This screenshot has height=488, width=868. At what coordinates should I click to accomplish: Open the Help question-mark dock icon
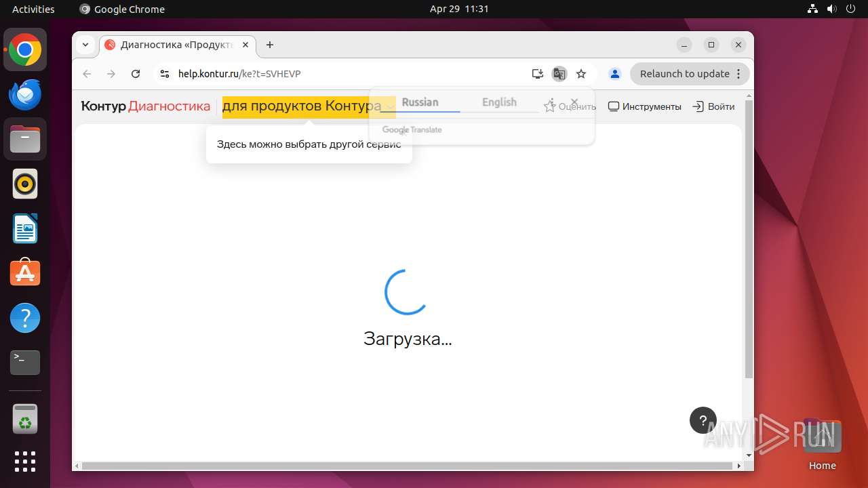[25, 318]
